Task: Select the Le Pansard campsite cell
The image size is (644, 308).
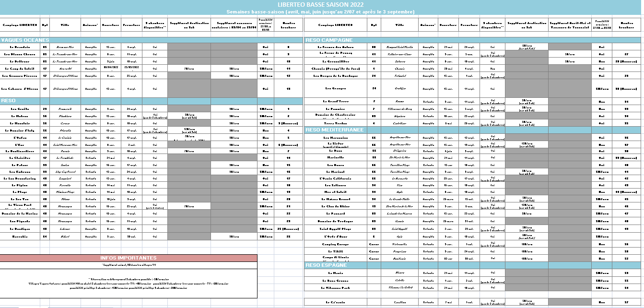Action: click(x=336, y=213)
